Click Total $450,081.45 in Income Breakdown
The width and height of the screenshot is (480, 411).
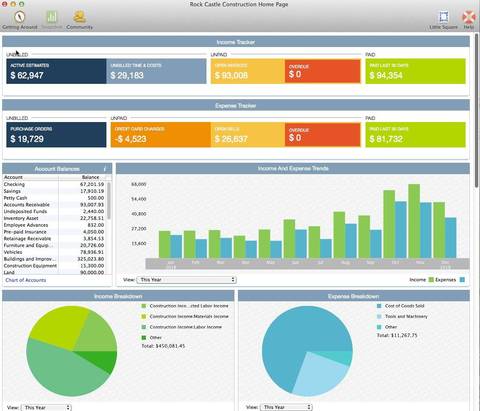pyautogui.click(x=163, y=346)
